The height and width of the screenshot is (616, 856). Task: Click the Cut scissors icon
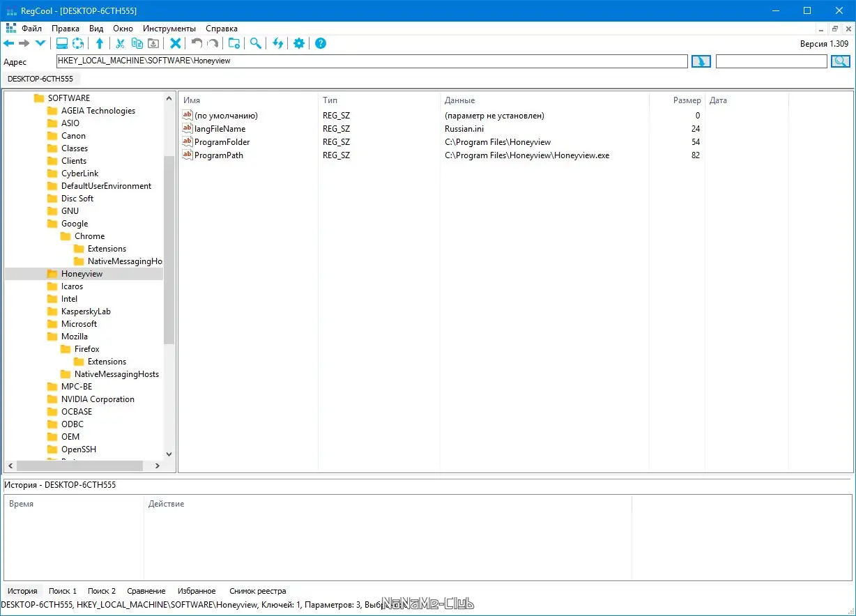(120, 43)
